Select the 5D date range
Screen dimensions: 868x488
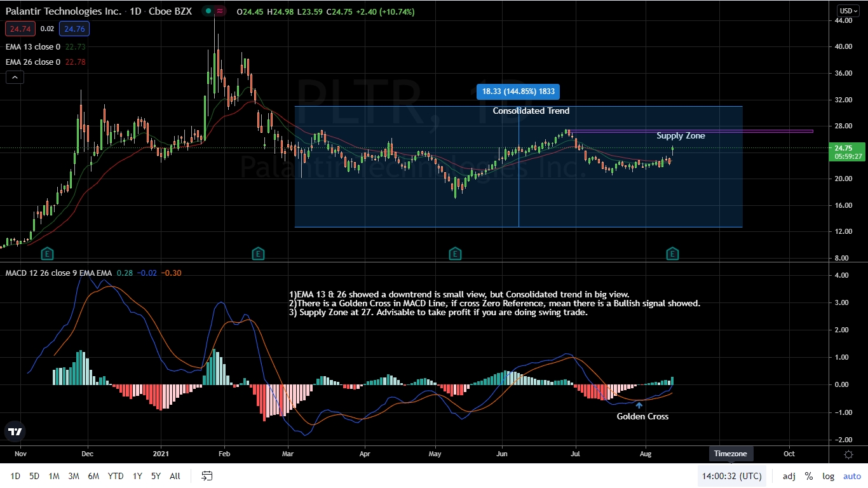[34, 476]
